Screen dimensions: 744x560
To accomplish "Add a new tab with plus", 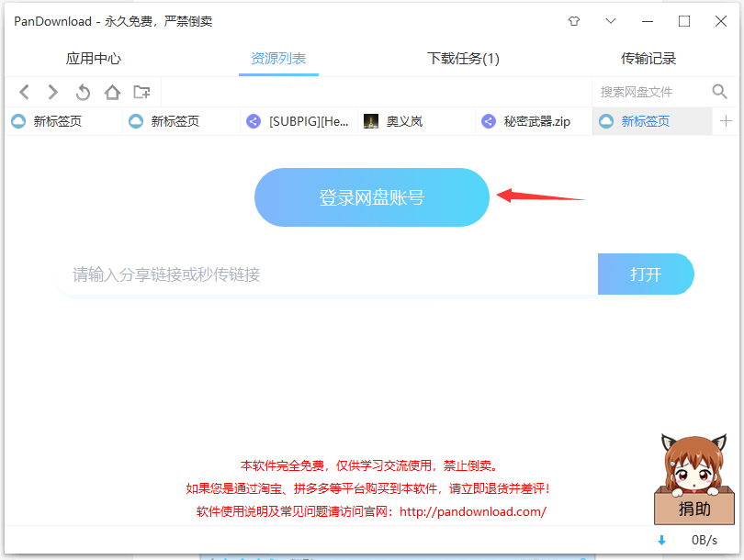I will (726, 121).
